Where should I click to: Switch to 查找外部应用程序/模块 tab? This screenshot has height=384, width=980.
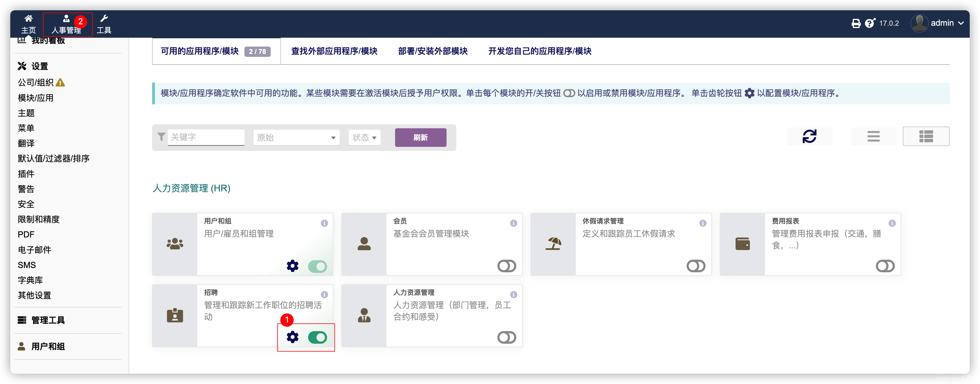(334, 51)
